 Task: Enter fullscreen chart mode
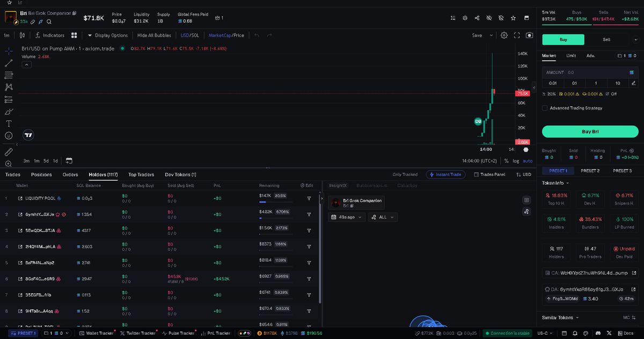(x=517, y=35)
